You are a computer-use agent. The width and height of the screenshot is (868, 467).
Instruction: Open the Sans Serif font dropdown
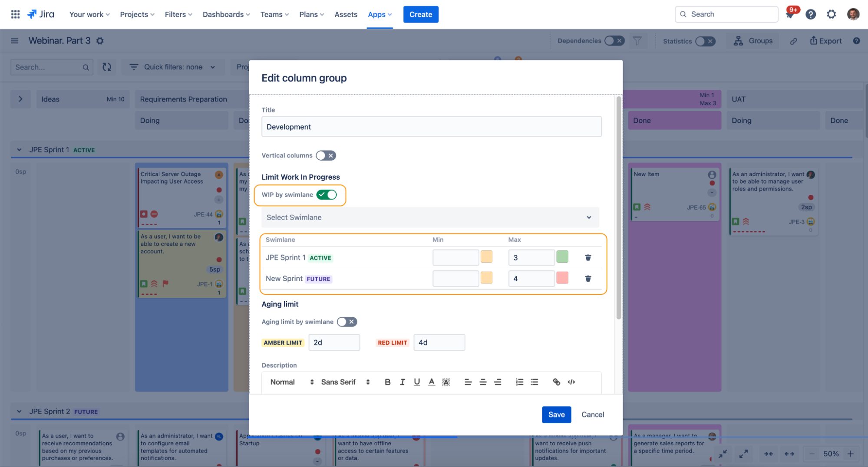point(345,382)
